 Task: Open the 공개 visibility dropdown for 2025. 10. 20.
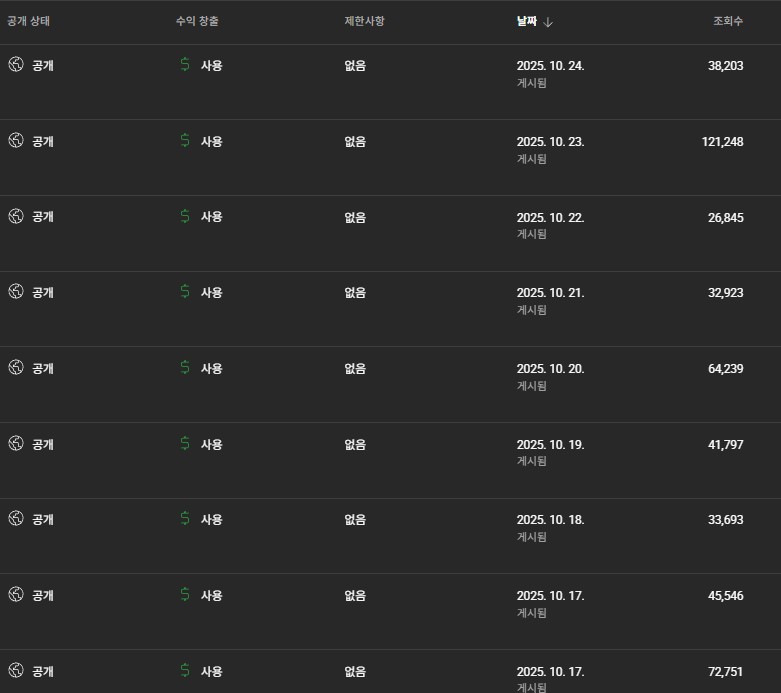pyautogui.click(x=42, y=368)
